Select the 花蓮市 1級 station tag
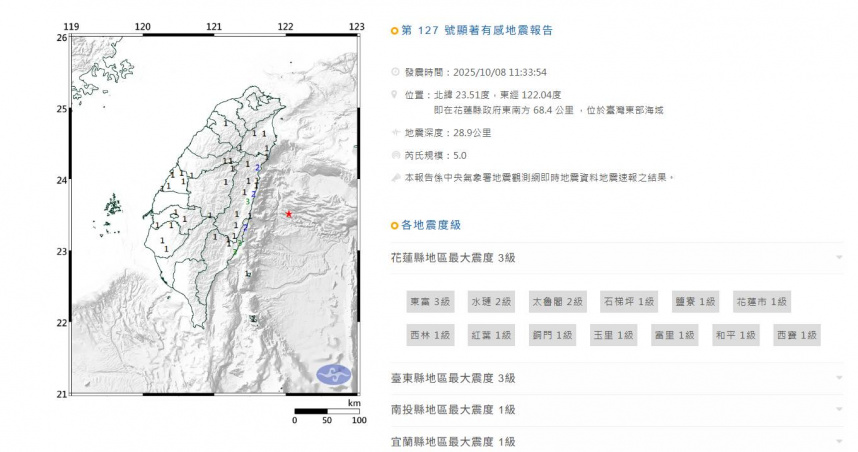Image resolution: width=858 pixels, height=452 pixels. point(762,301)
